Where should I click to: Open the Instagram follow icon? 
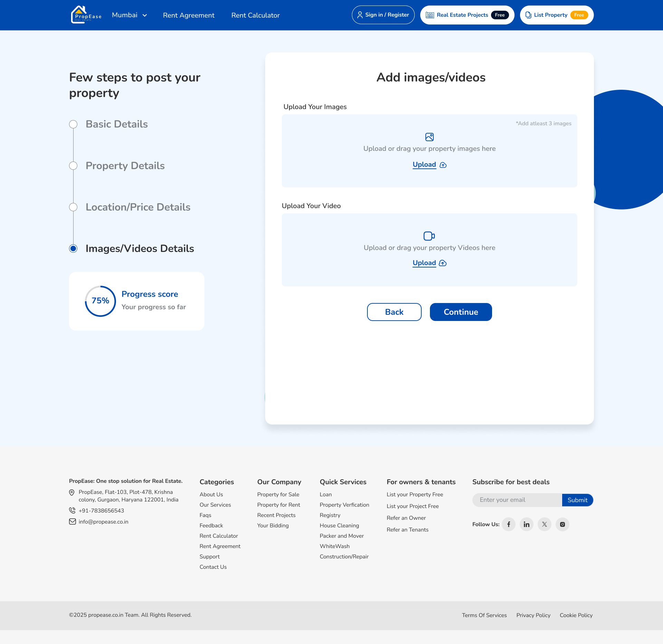tap(563, 524)
